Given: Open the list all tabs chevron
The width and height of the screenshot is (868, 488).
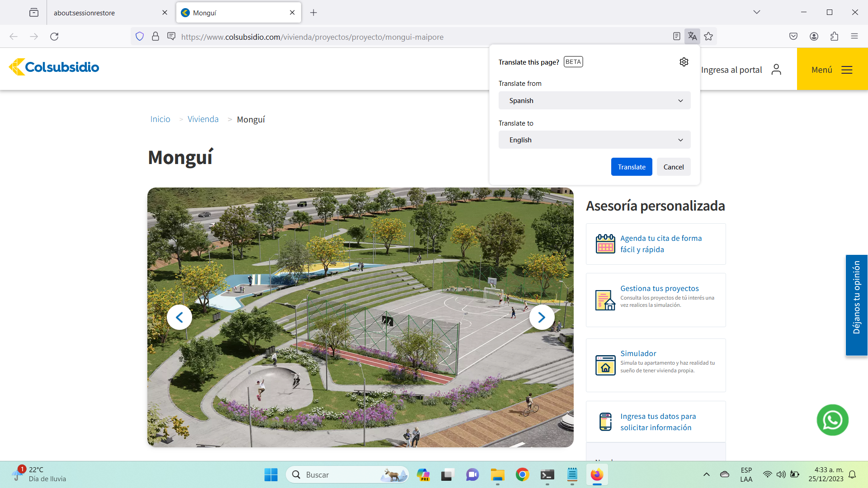Looking at the screenshot, I should [x=756, y=12].
